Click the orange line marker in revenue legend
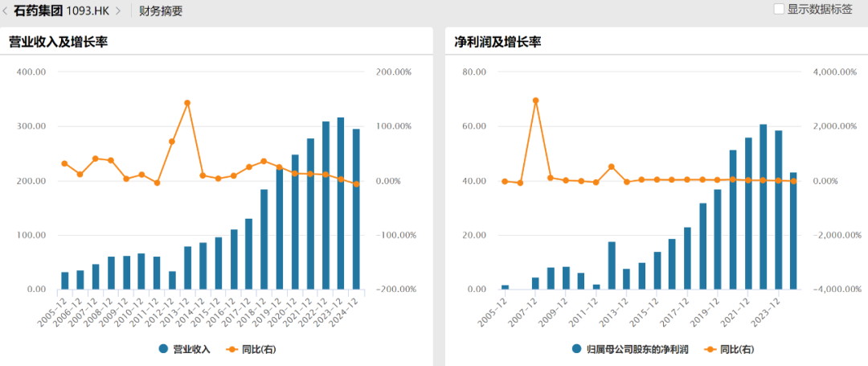This screenshot has height=366, width=868. 233,349
